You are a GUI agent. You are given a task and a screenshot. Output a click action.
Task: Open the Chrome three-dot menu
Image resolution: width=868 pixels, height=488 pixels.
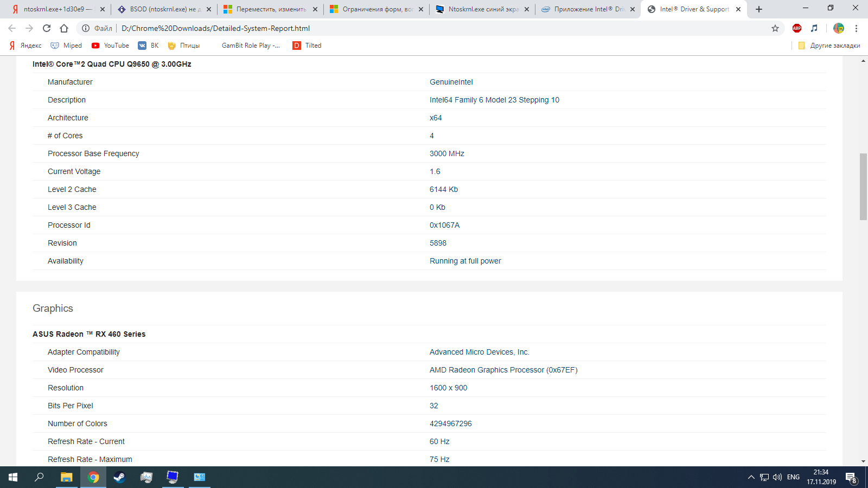(x=857, y=28)
